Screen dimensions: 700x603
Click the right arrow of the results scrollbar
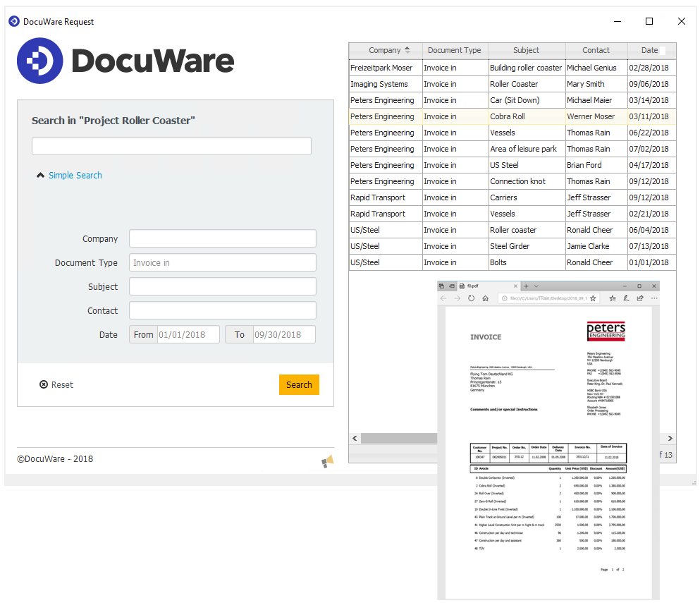pos(669,438)
